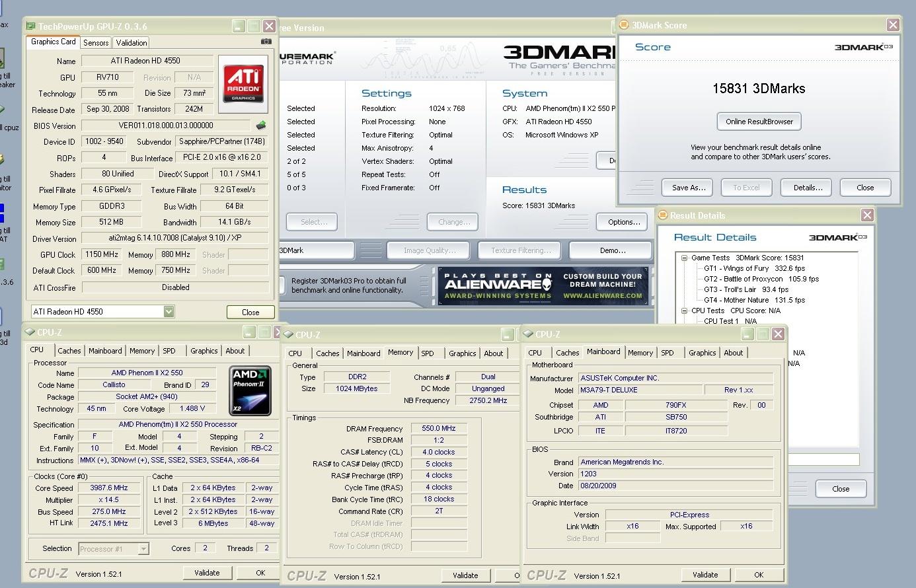Open SPD tab in the CPU-Z processor window

coord(169,351)
